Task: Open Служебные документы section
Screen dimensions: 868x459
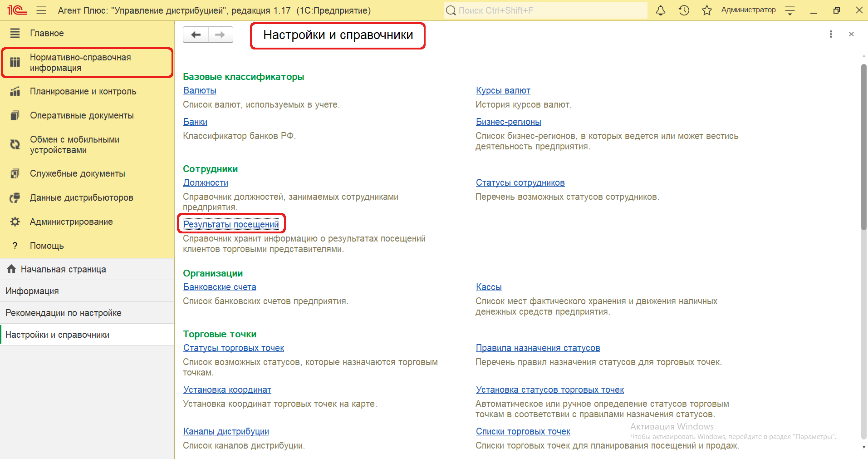Action: 87,173
